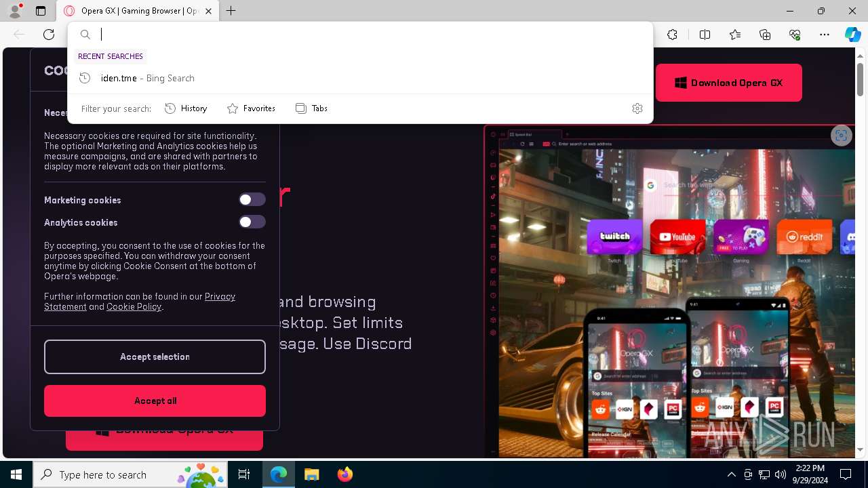868x488 pixels.
Task: Open File Explorer from taskbar
Action: click(311, 474)
